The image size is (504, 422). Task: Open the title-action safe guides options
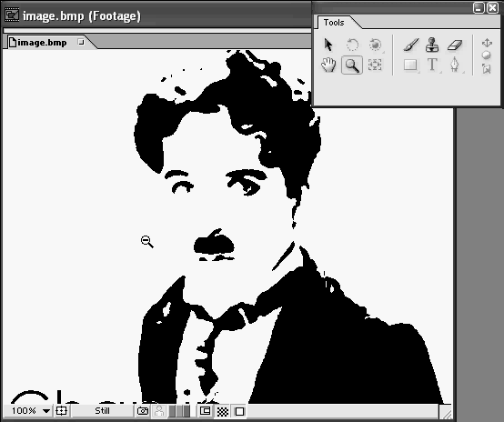(x=61, y=411)
